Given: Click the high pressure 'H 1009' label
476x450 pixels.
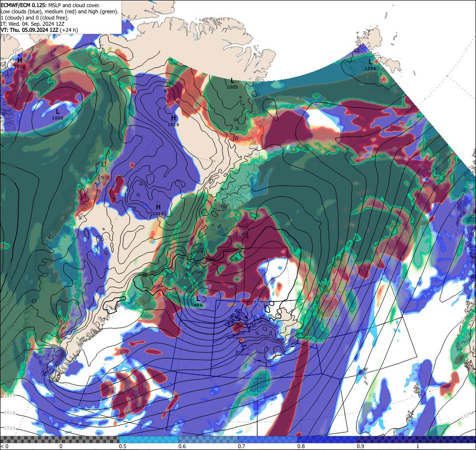Looking at the screenshot, I should 20,63.
